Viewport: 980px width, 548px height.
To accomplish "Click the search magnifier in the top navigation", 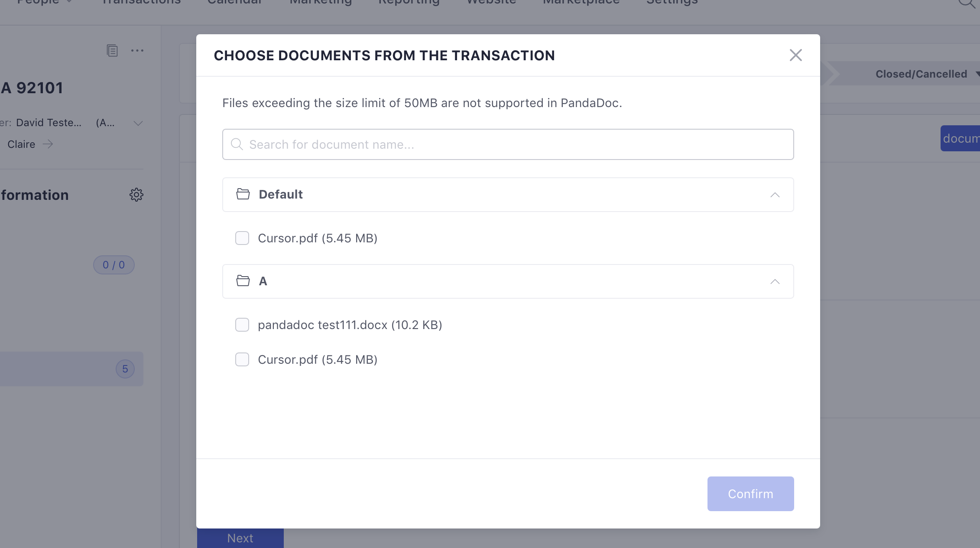I will tap(966, 3).
